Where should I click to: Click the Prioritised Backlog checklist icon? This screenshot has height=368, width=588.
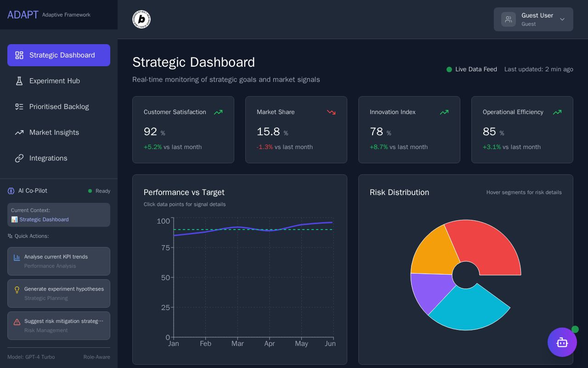[19, 107]
